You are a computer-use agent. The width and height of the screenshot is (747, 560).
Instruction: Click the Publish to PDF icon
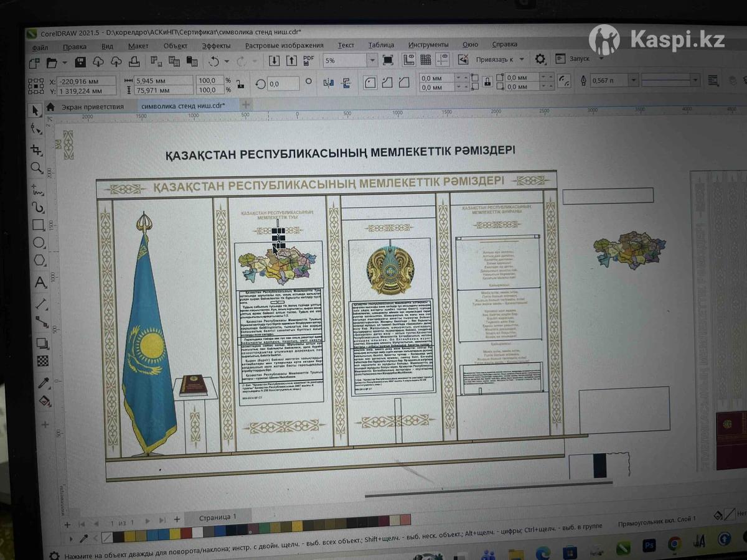(x=308, y=60)
